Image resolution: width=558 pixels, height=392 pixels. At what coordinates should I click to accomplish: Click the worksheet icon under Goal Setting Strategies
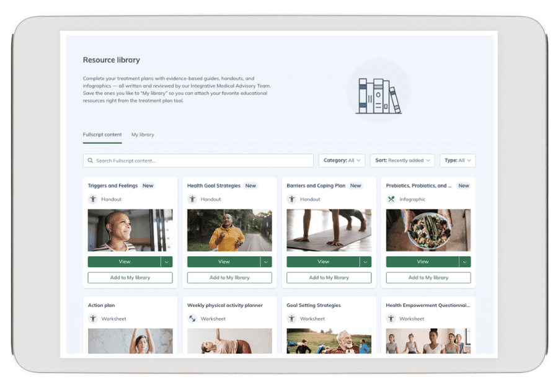pos(292,319)
